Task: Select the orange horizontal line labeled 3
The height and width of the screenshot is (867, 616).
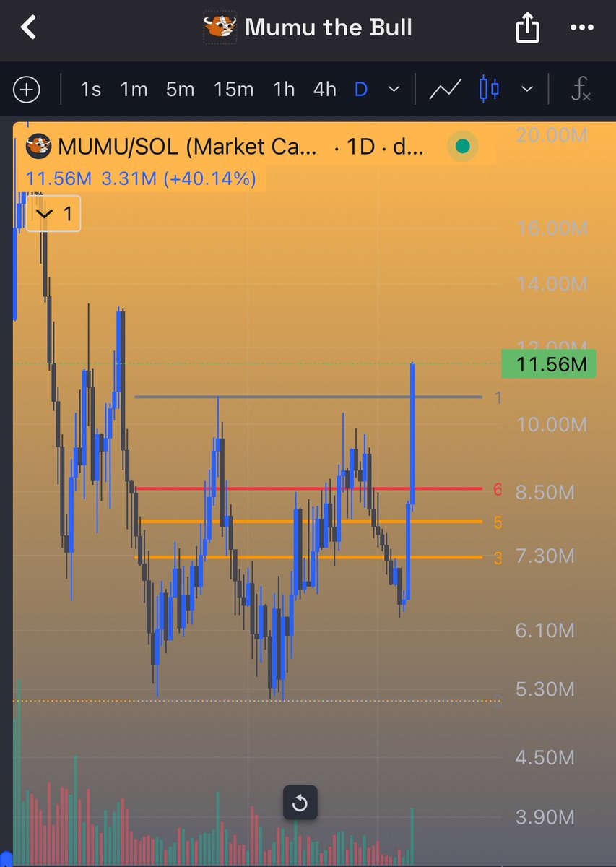Action: point(308,557)
